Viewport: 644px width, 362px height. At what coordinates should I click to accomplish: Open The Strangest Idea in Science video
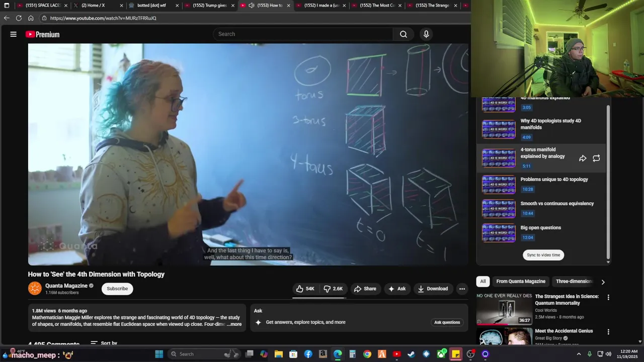567,300
